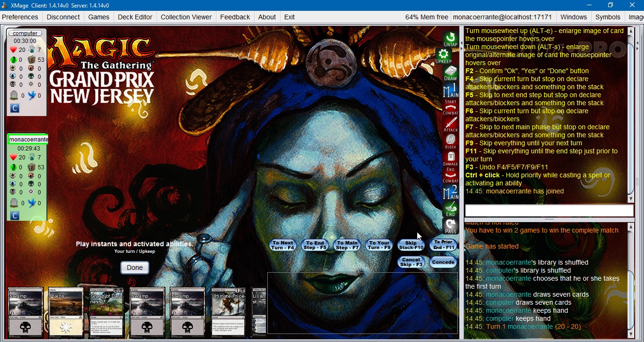Open the Symbols menu item

click(x=608, y=17)
